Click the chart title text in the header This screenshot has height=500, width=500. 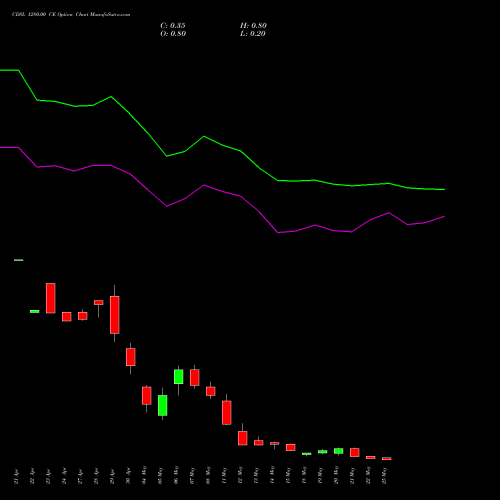pyautogui.click(x=71, y=15)
